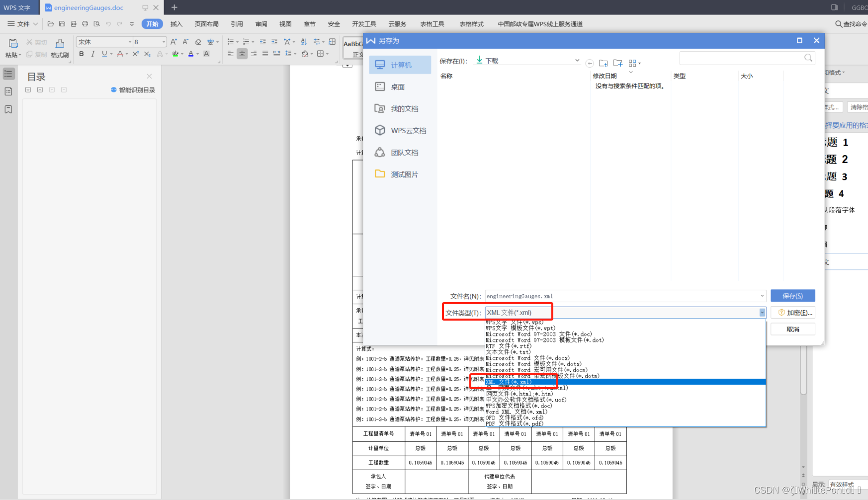Clear formatting with the eraser icon
This screenshot has height=500, width=868.
click(197, 42)
